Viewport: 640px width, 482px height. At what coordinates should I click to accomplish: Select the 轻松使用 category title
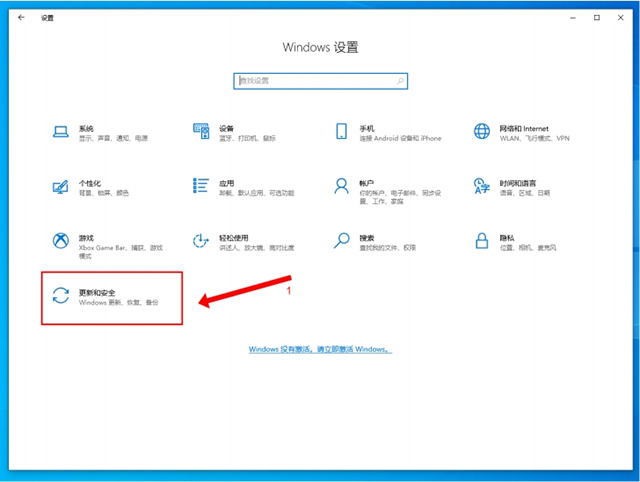234,238
